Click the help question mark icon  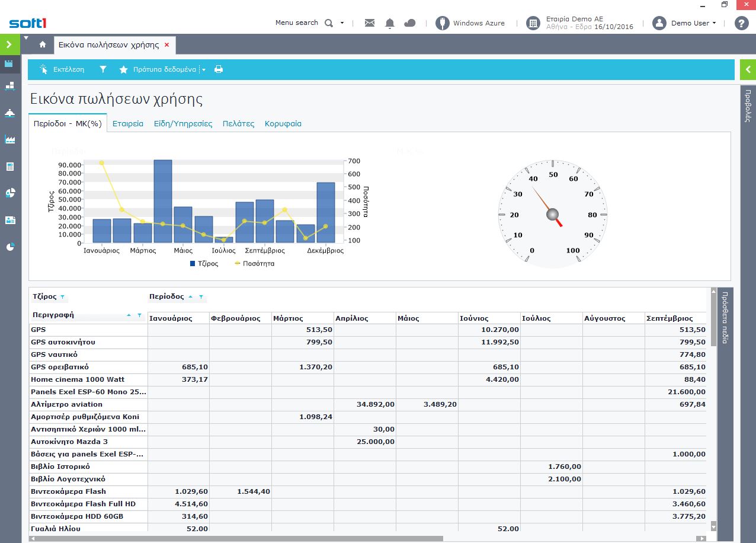tap(741, 23)
